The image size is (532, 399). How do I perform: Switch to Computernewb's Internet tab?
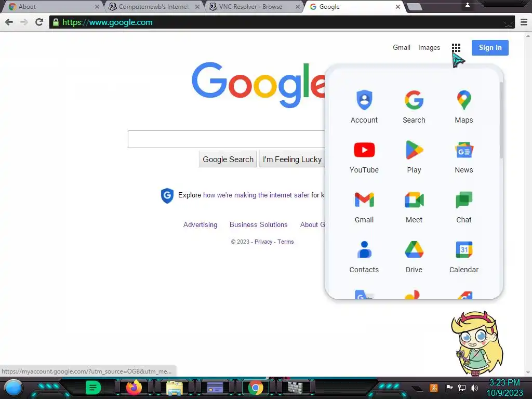tap(153, 7)
